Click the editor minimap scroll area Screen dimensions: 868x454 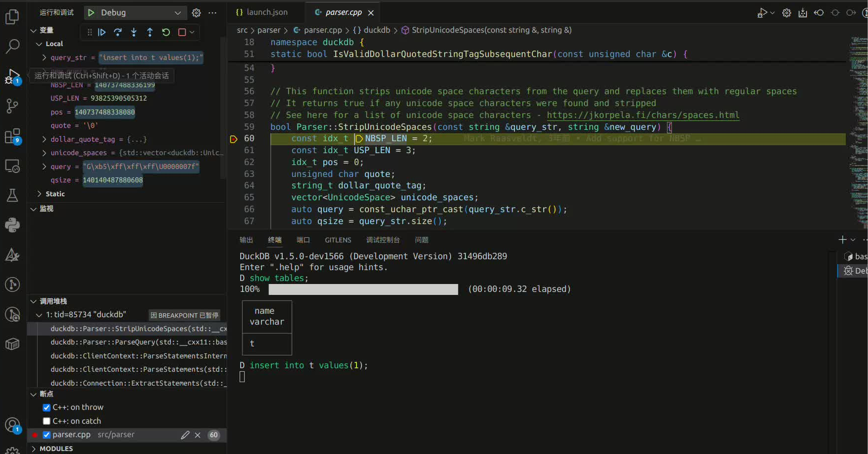pos(858,124)
